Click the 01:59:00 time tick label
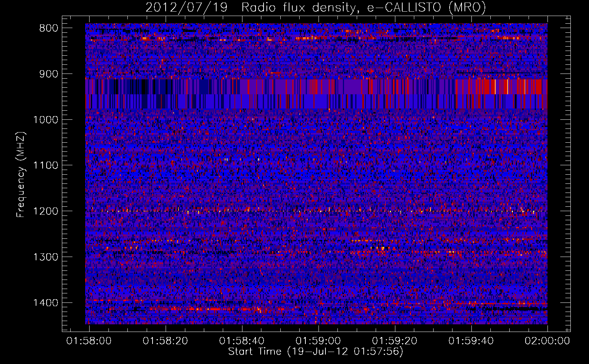 tap(319, 341)
